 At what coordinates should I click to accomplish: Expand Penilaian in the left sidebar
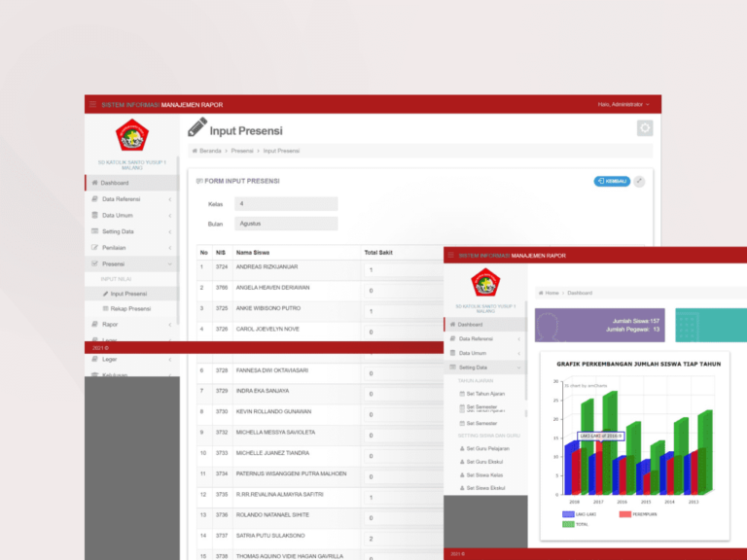pyautogui.click(x=130, y=248)
